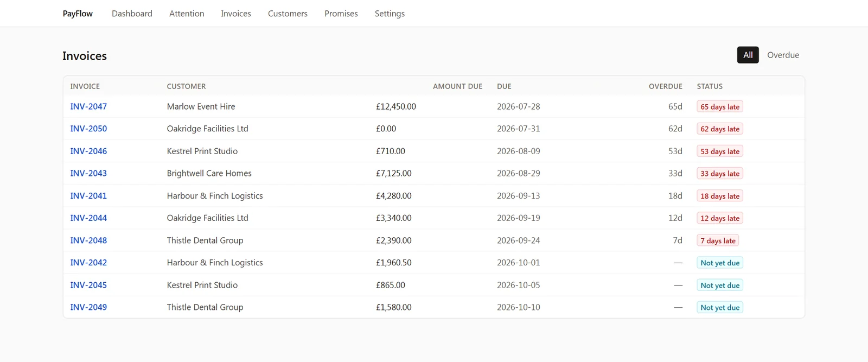Select the All filter
This screenshot has height=362, width=868.
tap(748, 55)
